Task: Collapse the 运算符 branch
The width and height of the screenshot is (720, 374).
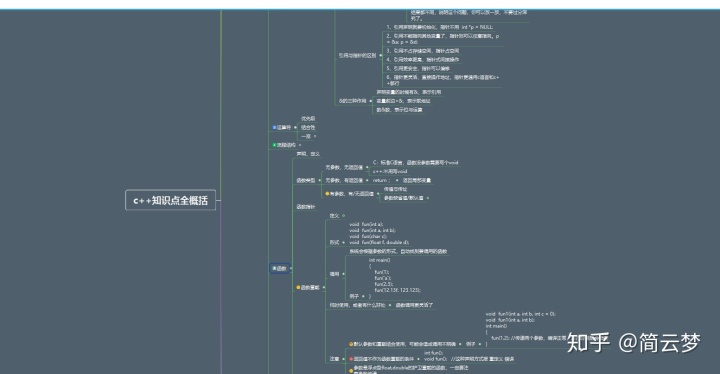Action: tap(295, 128)
